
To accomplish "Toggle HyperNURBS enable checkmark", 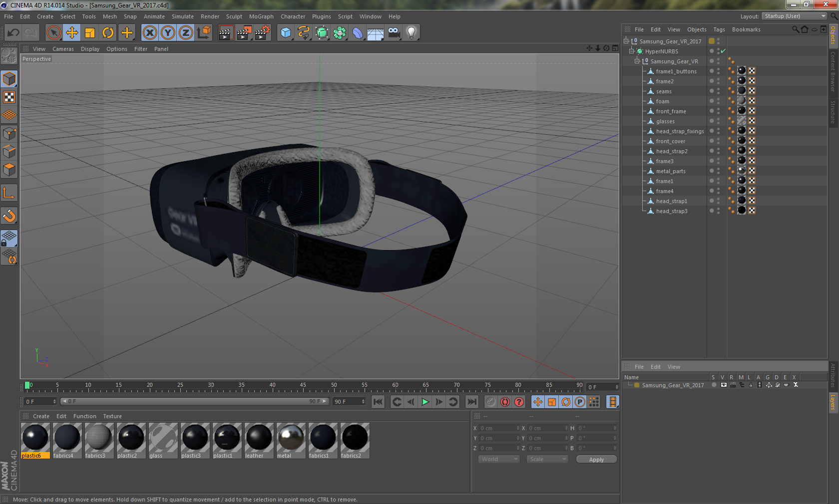I will [x=723, y=51].
